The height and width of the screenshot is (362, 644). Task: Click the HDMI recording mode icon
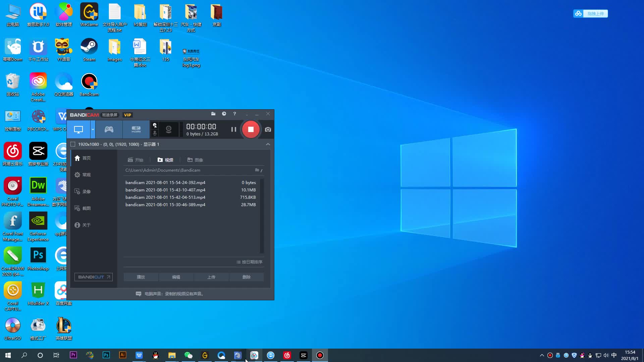click(136, 129)
